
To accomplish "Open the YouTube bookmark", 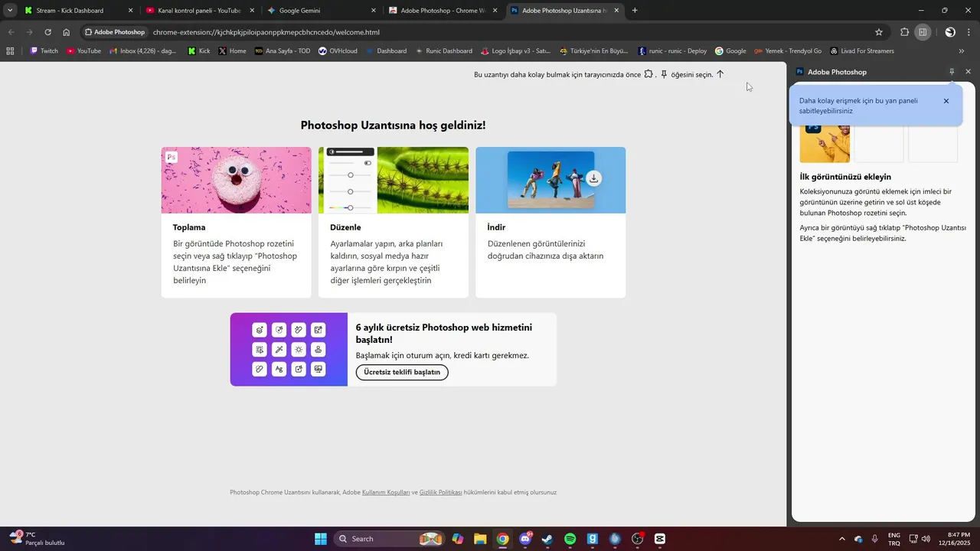I will pos(83,51).
